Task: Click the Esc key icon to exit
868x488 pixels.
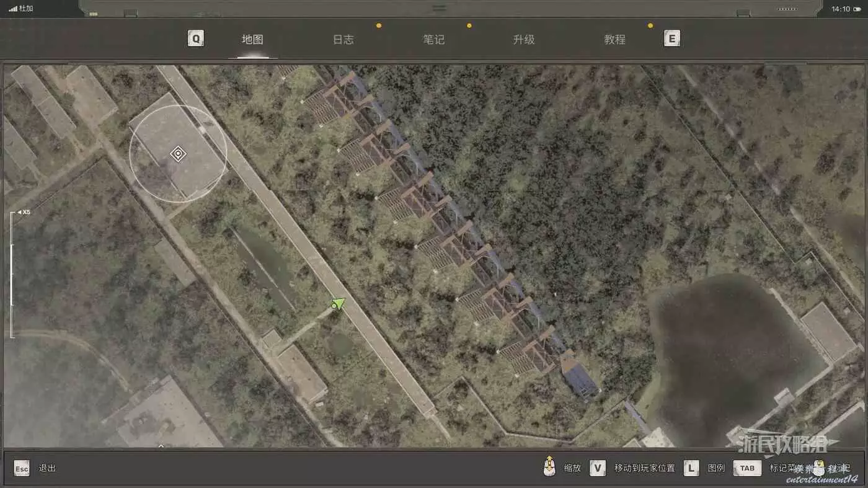Action: [22, 468]
